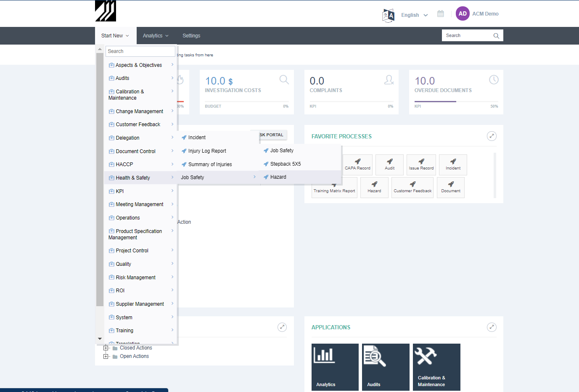Viewport: 579px width, 392px height.
Task: Expand the Open Actions tree node
Action: [x=106, y=356]
